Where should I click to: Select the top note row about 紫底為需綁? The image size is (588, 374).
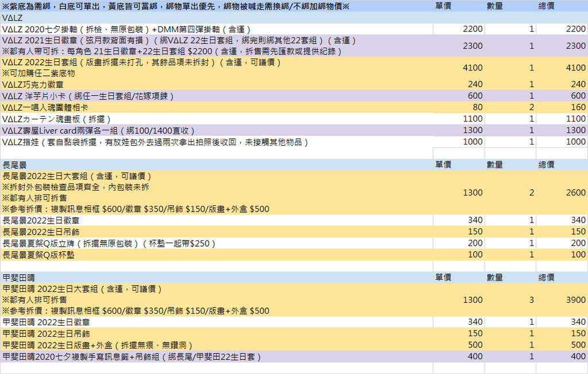(x=216, y=6)
